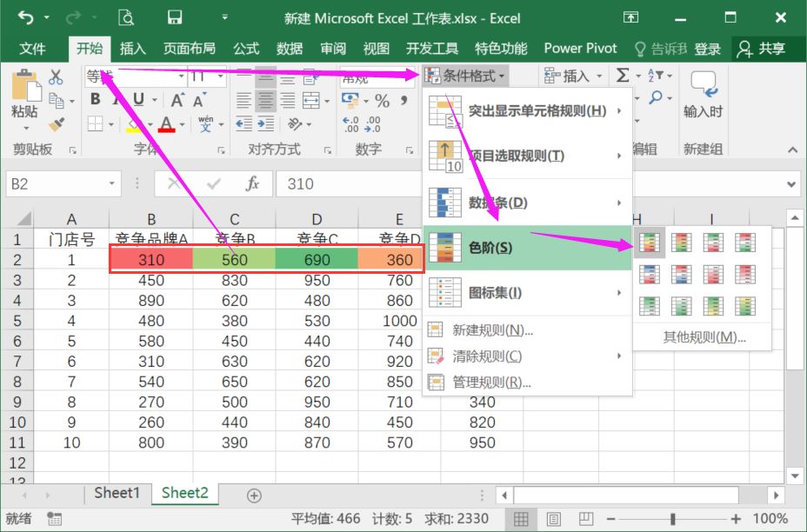Click the 共享 Share button
This screenshot has height=532, width=807.
(761, 49)
